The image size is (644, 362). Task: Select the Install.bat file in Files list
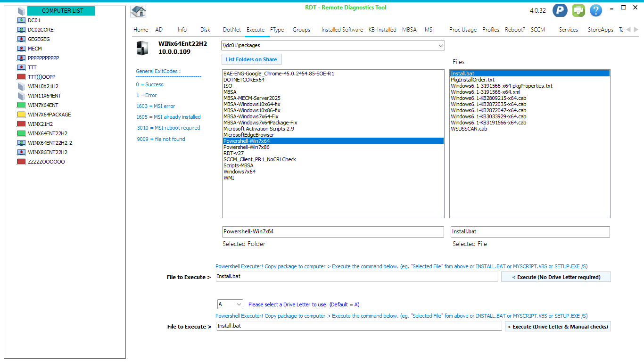(x=530, y=74)
